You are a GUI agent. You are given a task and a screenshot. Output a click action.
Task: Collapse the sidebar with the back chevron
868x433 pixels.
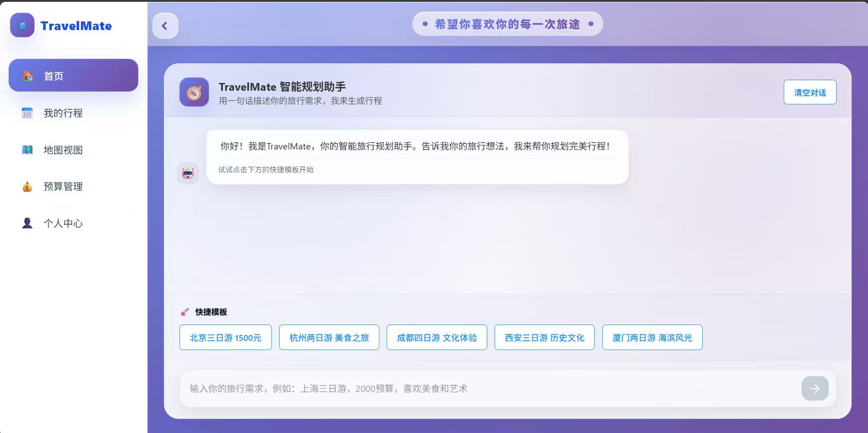click(x=165, y=26)
